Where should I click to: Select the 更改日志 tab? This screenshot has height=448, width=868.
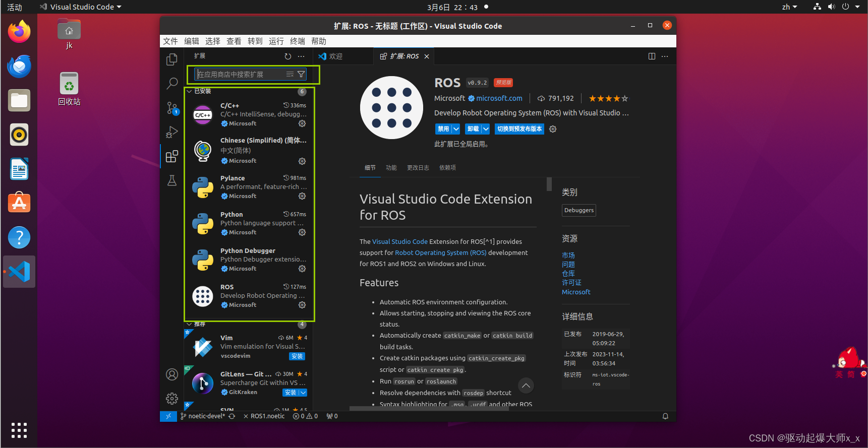tap(418, 168)
